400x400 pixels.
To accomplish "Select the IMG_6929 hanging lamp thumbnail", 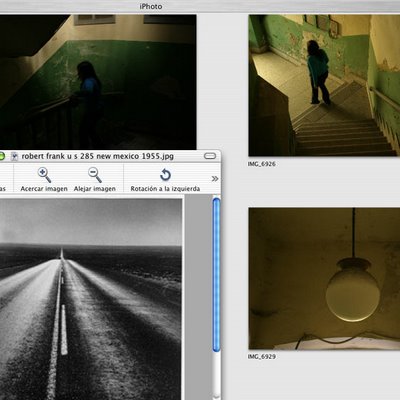I will (x=324, y=279).
